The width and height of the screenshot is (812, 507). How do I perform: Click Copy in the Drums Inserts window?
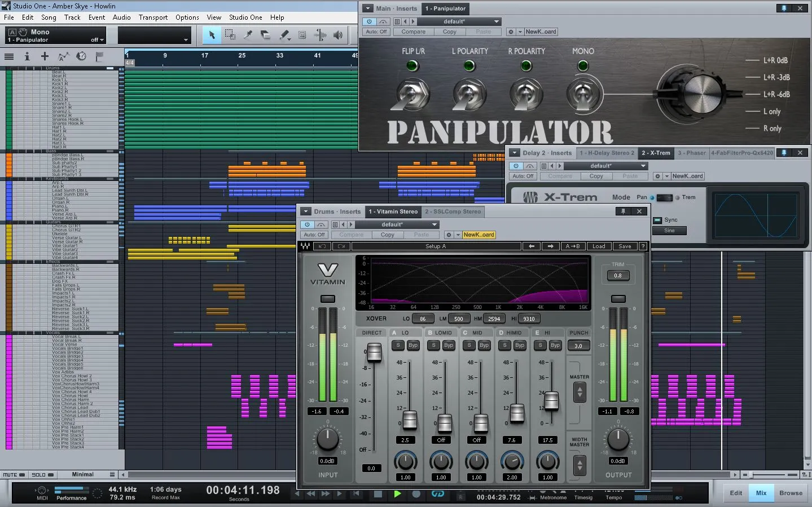(x=387, y=235)
